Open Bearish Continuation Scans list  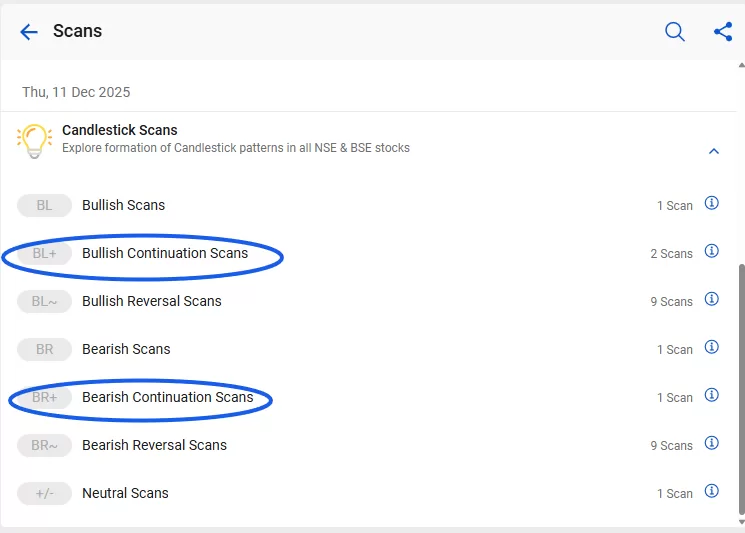(168, 397)
